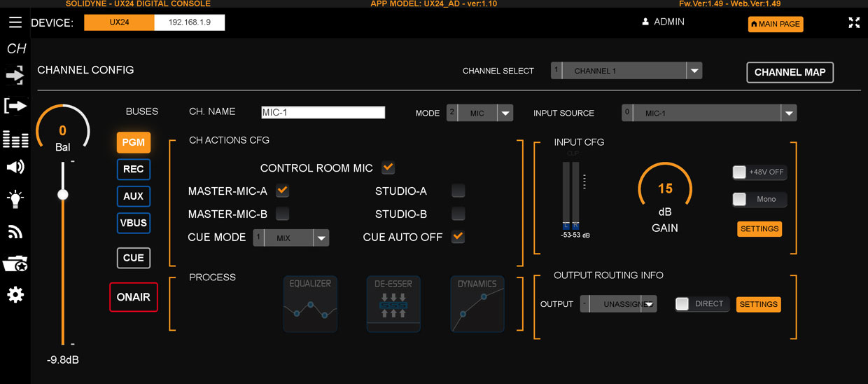Click the input arrow sidebar icon
Screen dimensions: 868x384
coord(15,76)
